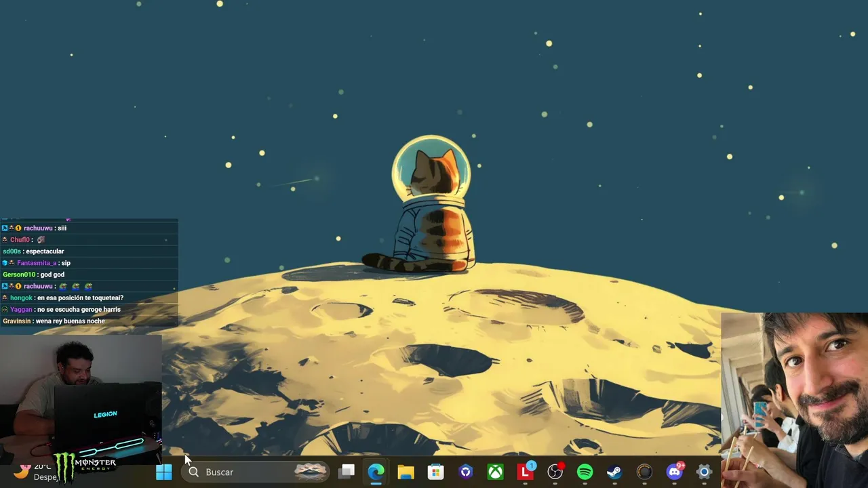The height and width of the screenshot is (488, 868).
Task: Click chat username Gerson010
Action: tap(19, 274)
